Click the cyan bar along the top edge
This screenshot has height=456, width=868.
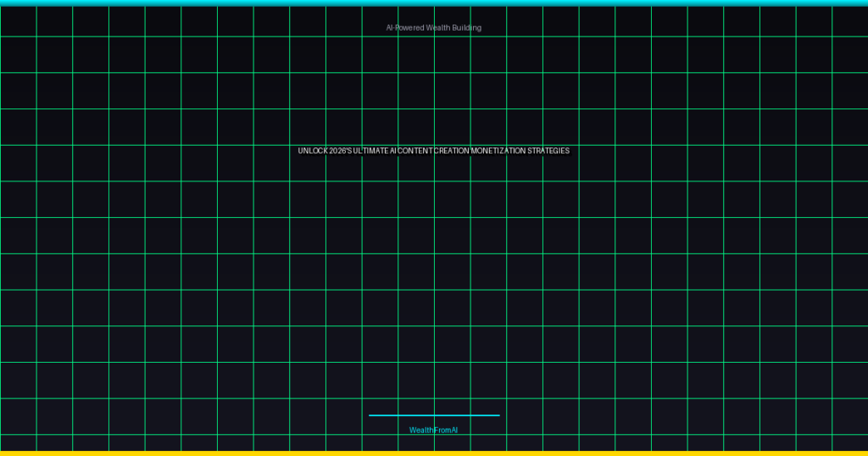coord(434,3)
